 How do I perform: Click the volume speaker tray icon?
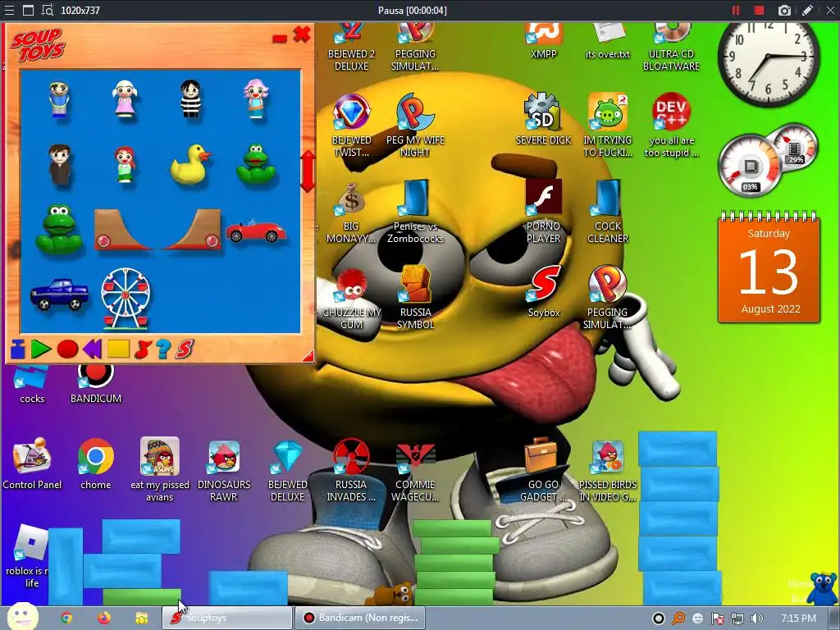coord(757,619)
